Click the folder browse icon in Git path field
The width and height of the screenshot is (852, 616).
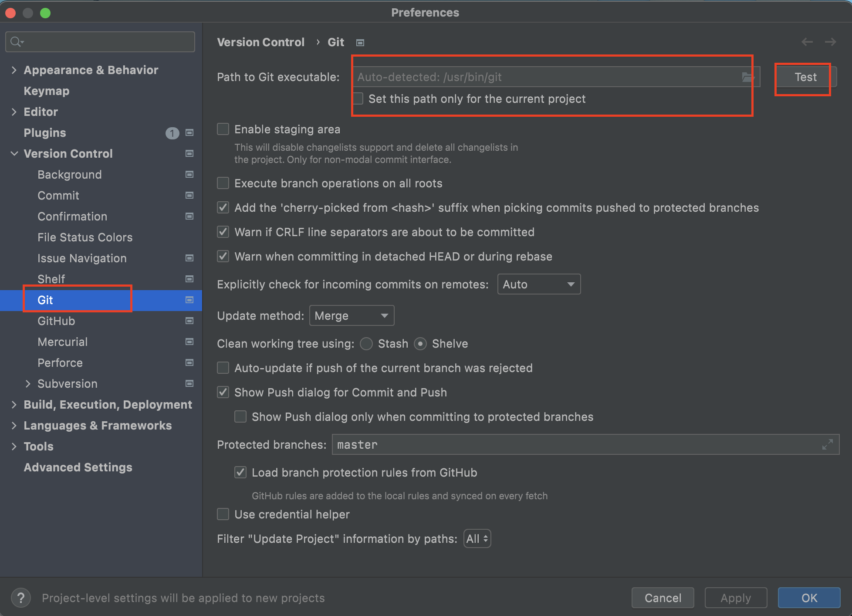click(x=747, y=77)
